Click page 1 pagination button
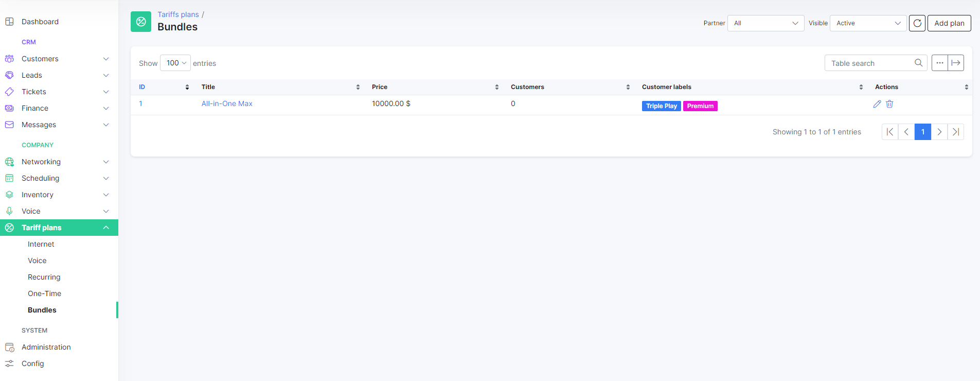Screen dimensions: 980x381 [923, 132]
